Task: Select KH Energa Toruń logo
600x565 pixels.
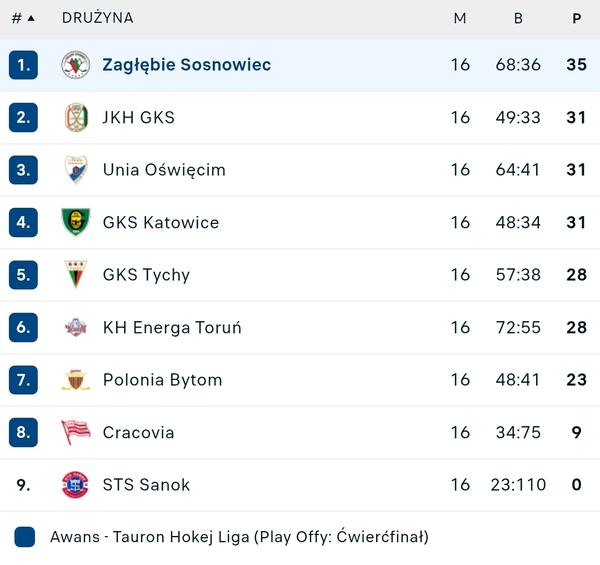Action: pos(76,327)
